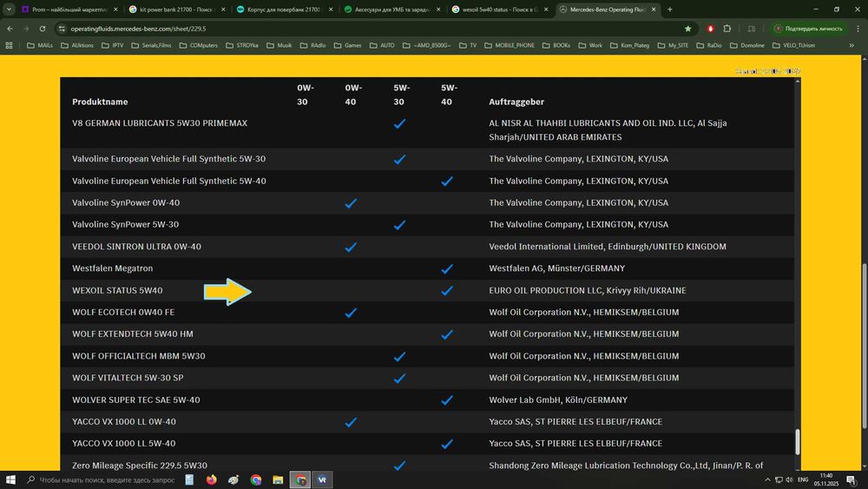
Task: Click the 0W-30 column header
Action: pyautogui.click(x=305, y=95)
